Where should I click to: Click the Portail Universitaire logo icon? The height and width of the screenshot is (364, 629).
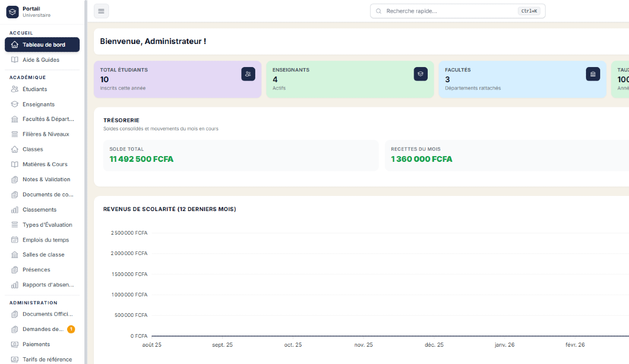[x=12, y=12]
